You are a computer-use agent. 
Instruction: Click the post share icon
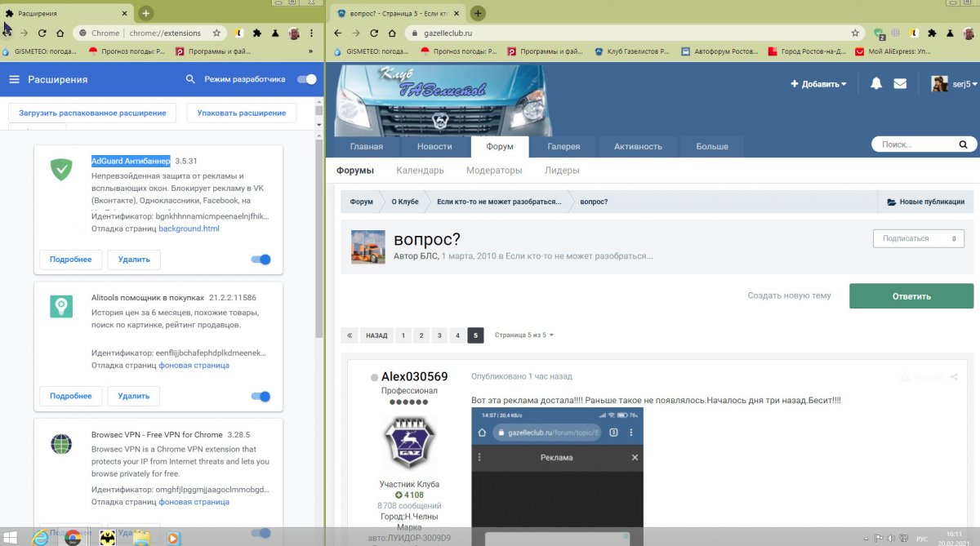(955, 377)
